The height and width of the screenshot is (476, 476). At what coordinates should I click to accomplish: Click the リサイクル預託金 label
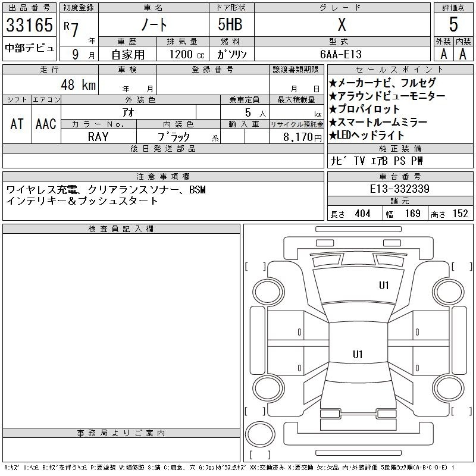(296, 124)
